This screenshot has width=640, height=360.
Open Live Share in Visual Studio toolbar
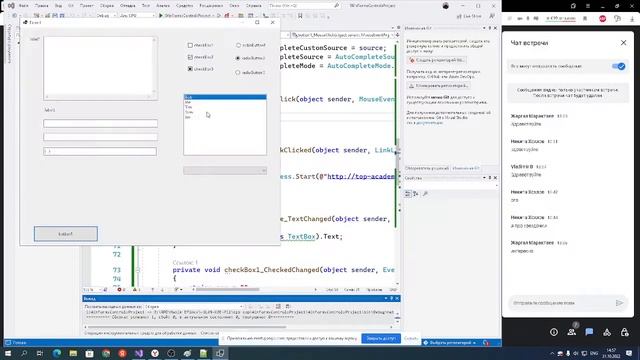coord(469,16)
